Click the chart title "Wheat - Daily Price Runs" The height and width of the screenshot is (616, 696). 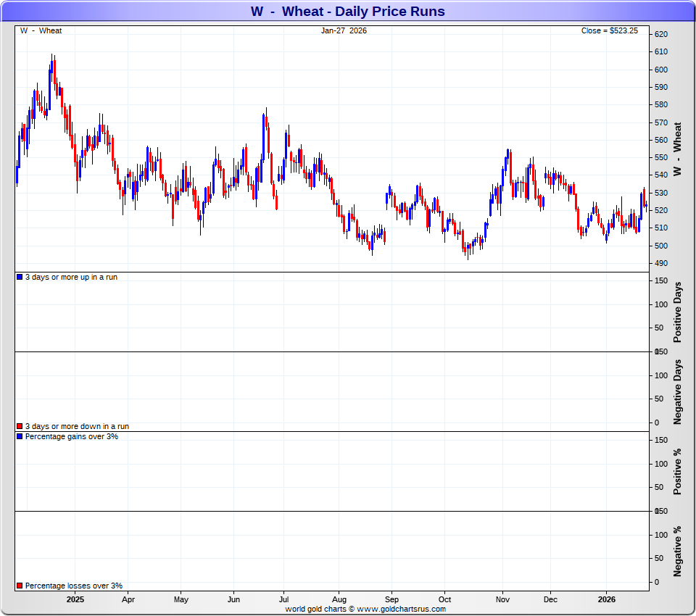click(347, 11)
